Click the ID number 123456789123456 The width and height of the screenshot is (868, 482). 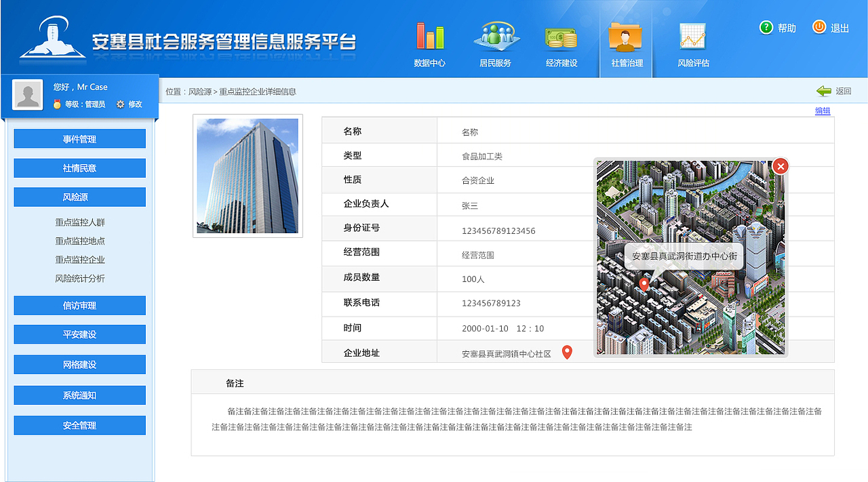(x=498, y=231)
